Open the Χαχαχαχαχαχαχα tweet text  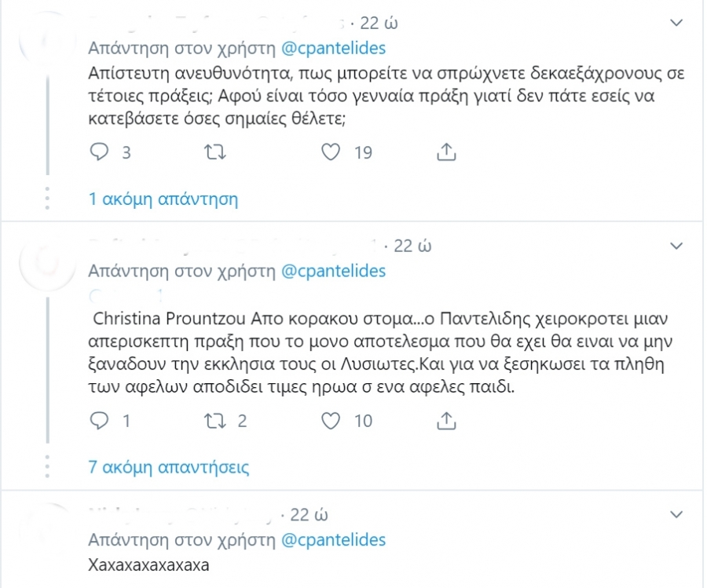point(148,565)
